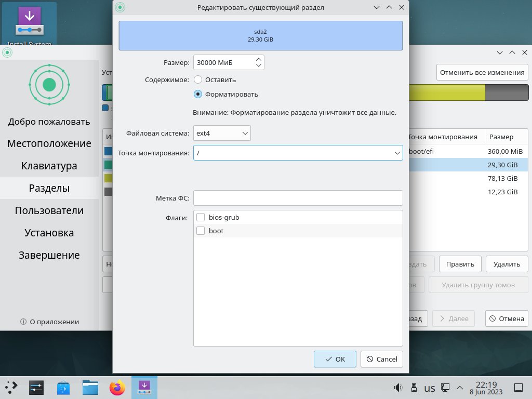This screenshot has height=399, width=532.
Task: Go to 'Добро пожаловать' step in sidebar
Action: pyautogui.click(x=49, y=122)
